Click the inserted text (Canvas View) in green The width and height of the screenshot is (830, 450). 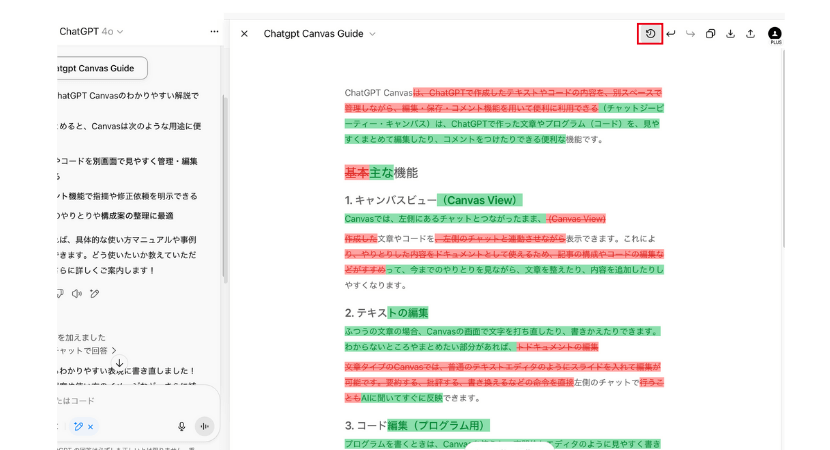(x=480, y=200)
